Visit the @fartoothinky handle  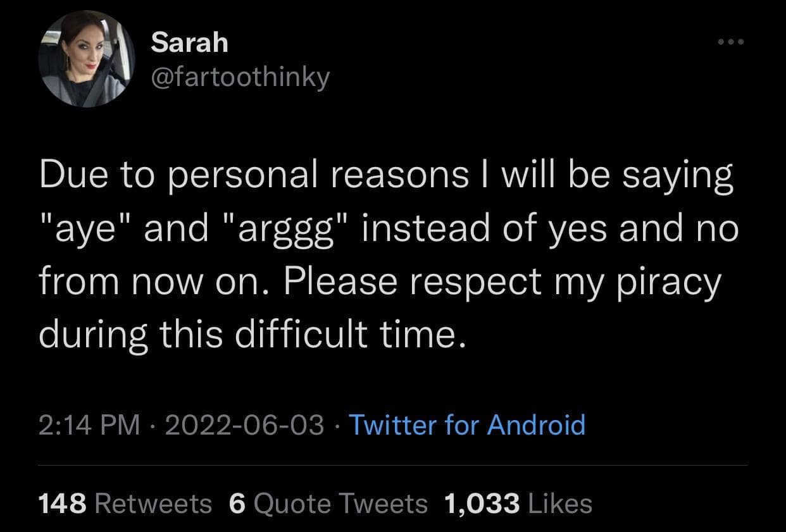tap(240, 77)
